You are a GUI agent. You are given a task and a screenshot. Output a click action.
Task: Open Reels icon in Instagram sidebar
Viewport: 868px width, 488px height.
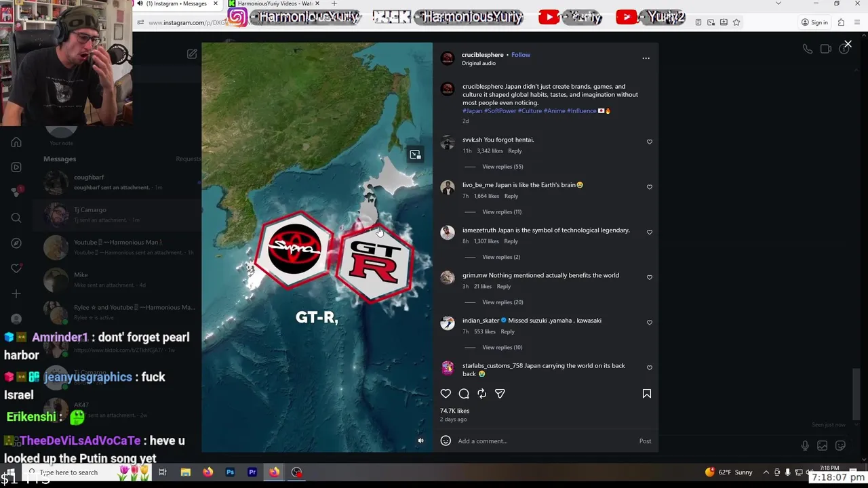click(x=16, y=167)
